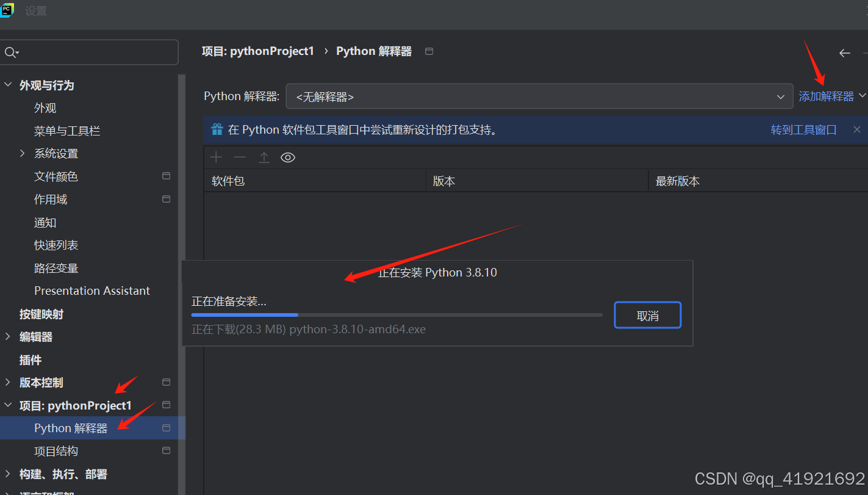
Task: Click the 软件包 column header
Action: 315,181
